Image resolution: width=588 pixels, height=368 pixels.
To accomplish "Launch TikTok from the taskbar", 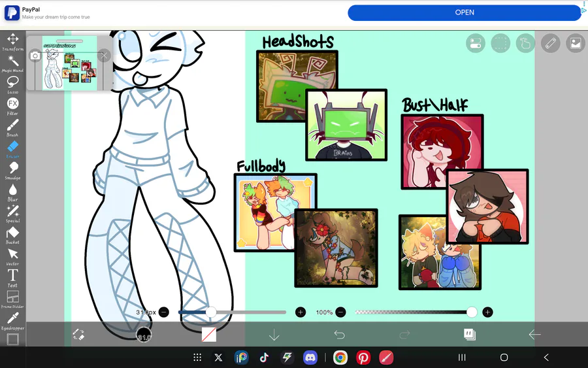I will tap(264, 358).
